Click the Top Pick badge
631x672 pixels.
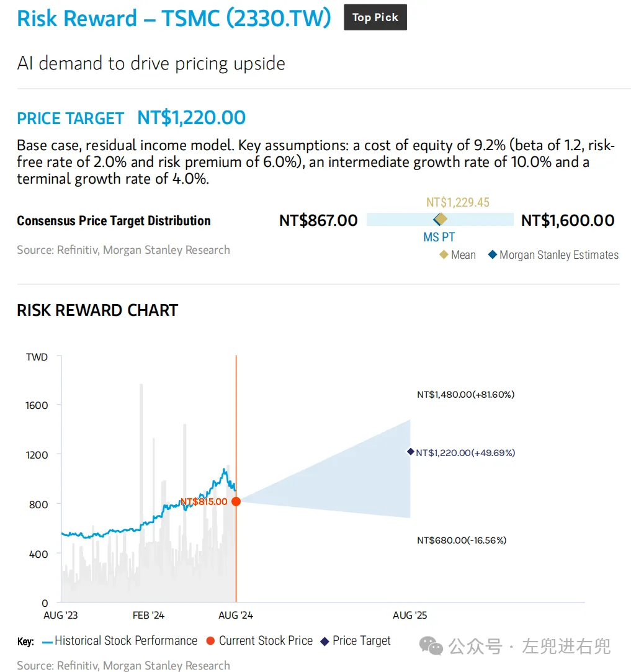point(375,17)
